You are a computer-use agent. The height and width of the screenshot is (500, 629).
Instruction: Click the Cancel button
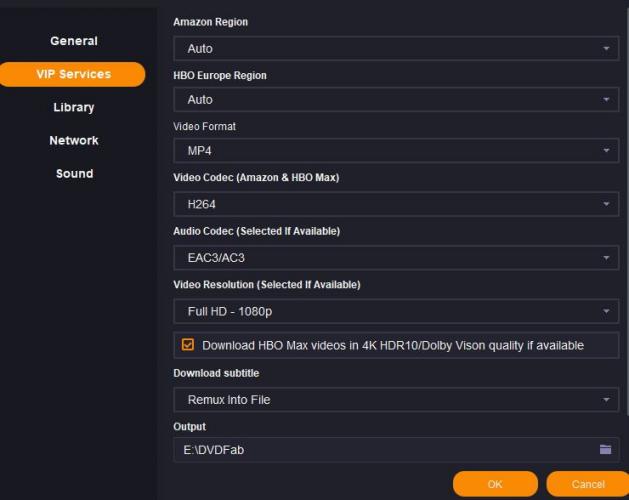click(x=588, y=484)
